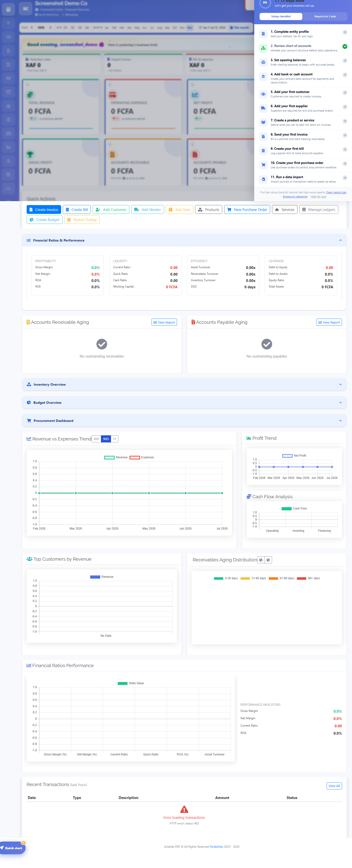This screenshot has width=352, height=868.
Task: Click the checkmark circle under Accounts Receivable Aging
Action: pos(102,344)
